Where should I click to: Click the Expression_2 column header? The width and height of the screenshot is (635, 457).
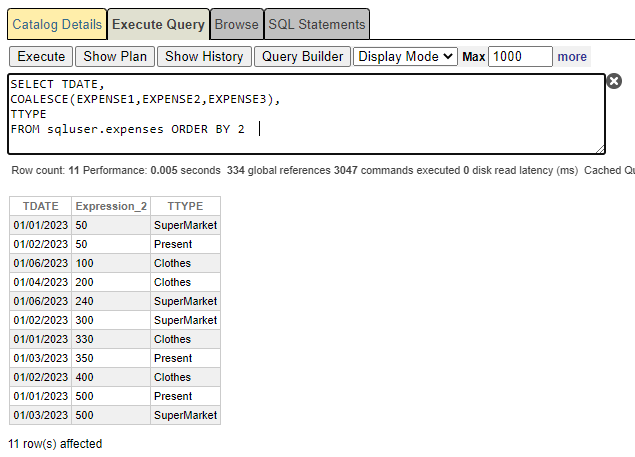point(111,206)
